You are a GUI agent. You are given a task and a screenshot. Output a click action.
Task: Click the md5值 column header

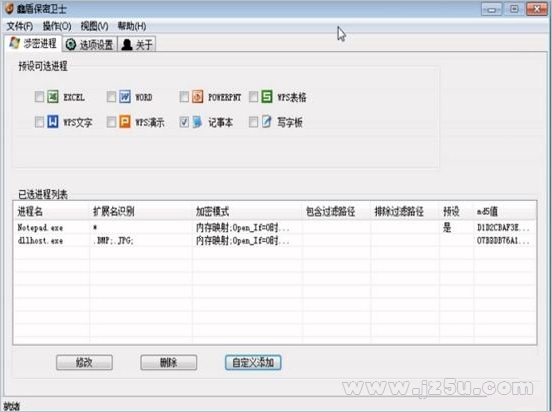pos(505,211)
